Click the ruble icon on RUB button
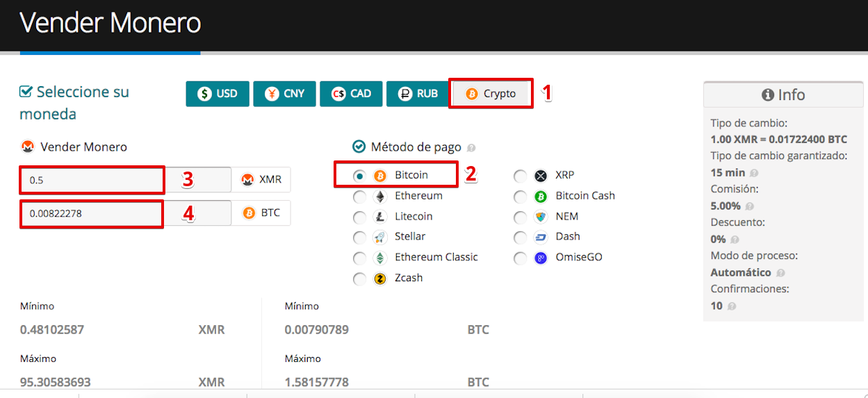Screen dimensions: 868x398 pos(405,94)
